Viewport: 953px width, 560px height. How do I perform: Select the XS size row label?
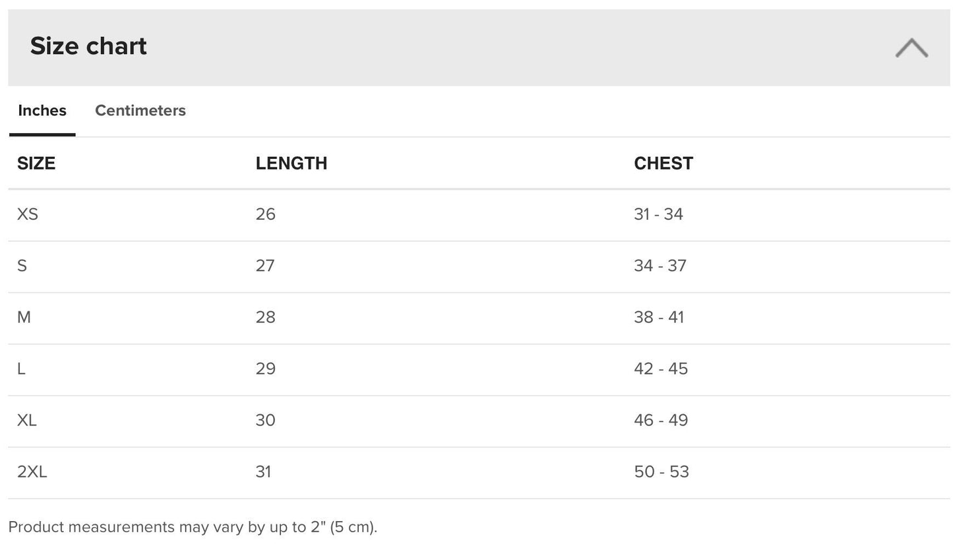(28, 214)
